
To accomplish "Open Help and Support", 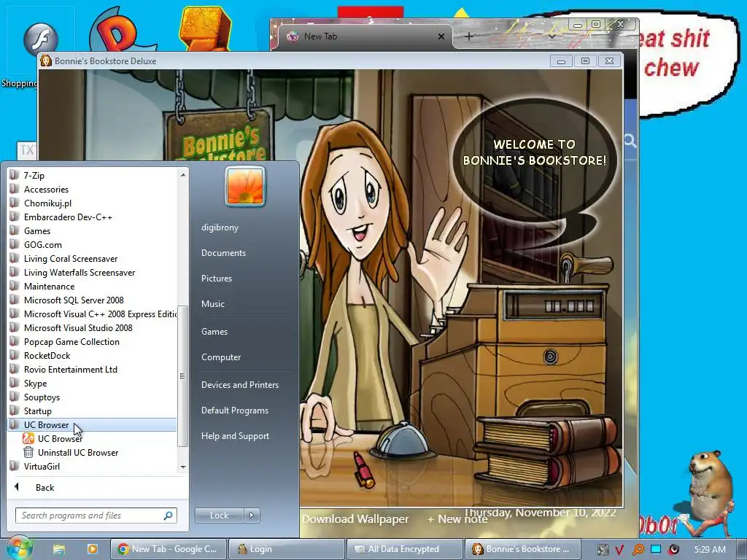I will tap(235, 436).
